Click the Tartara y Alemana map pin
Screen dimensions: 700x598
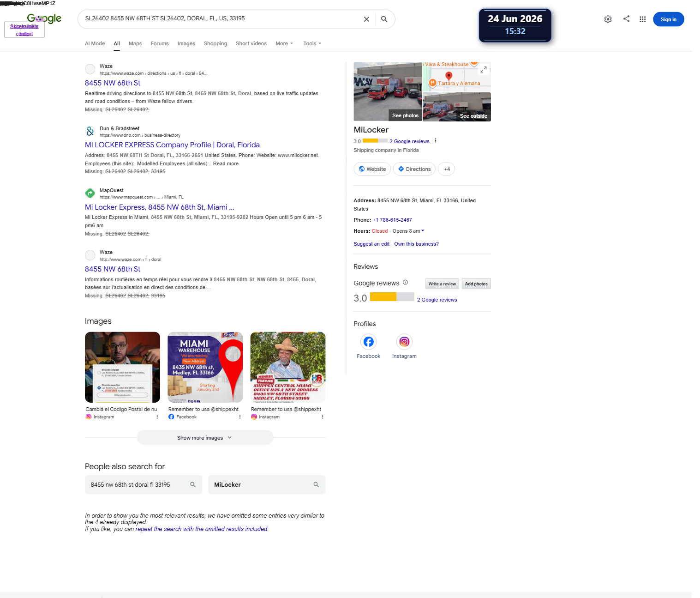pos(432,83)
